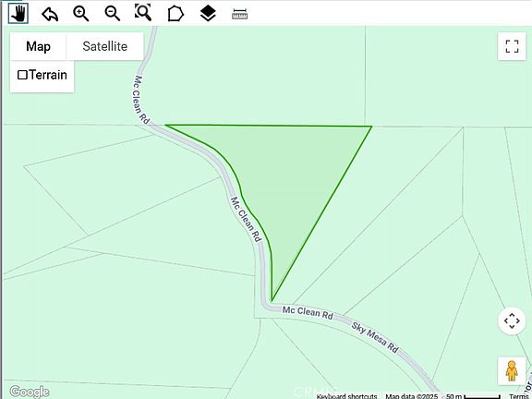The image size is (532, 399).
Task: Activate the zoom in magnifier
Action: [x=80, y=14]
